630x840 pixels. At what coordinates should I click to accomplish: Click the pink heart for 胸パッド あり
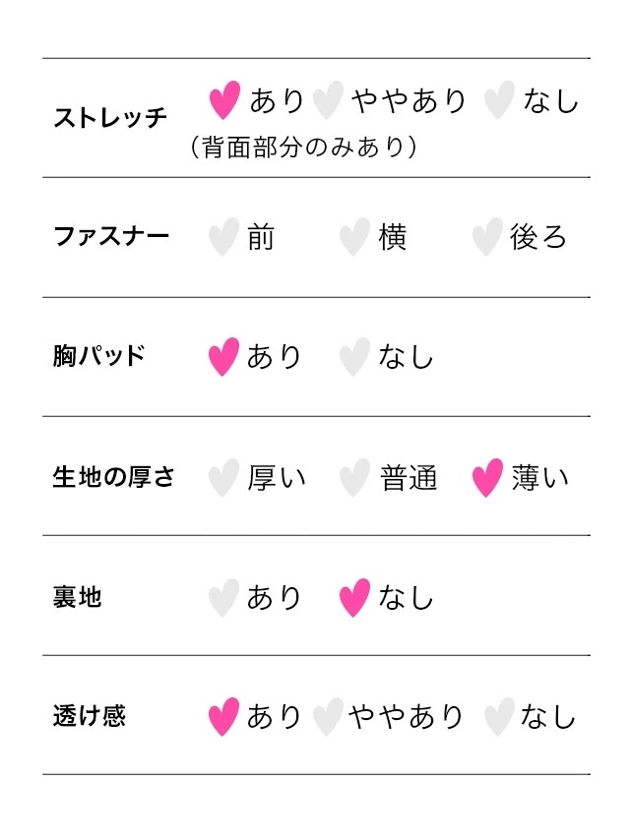coord(224,356)
